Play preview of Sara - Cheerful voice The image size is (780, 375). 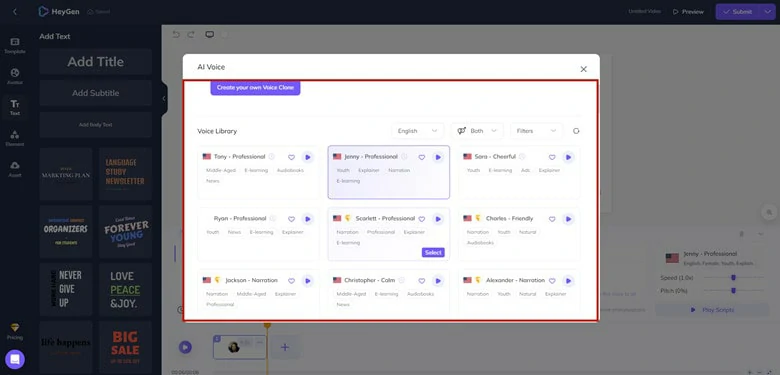(568, 157)
